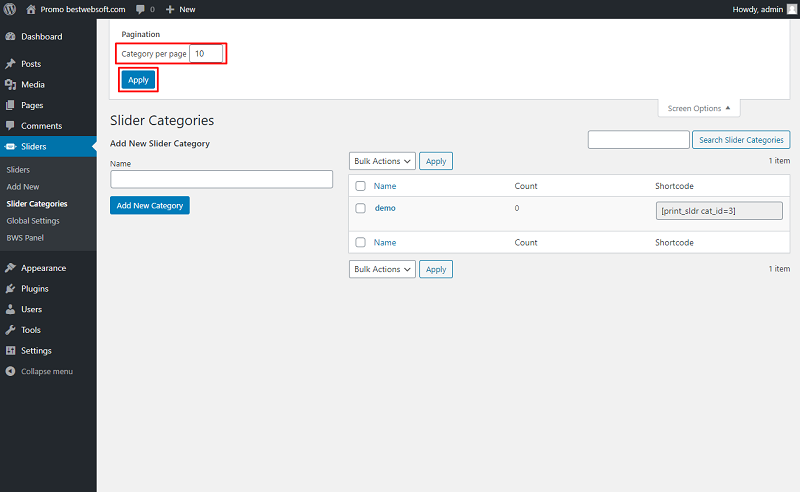Open the BWS Panel submenu item
This screenshot has width=800, height=492.
coord(25,238)
